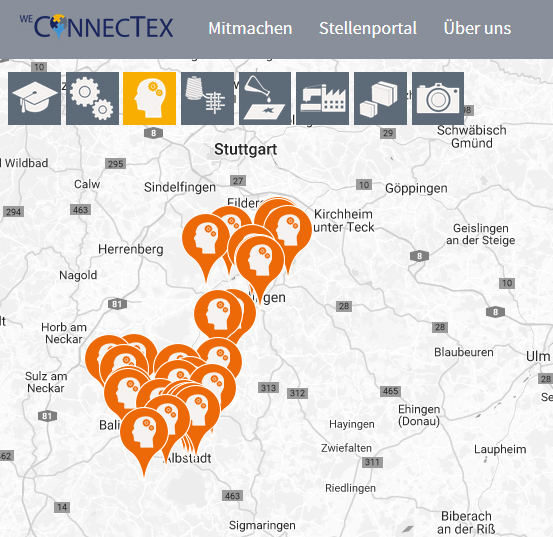Select the gears machinery filter icon

(92, 98)
